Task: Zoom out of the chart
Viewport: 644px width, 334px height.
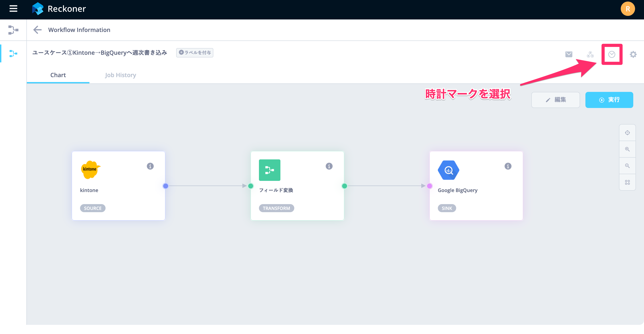Action: tap(627, 166)
